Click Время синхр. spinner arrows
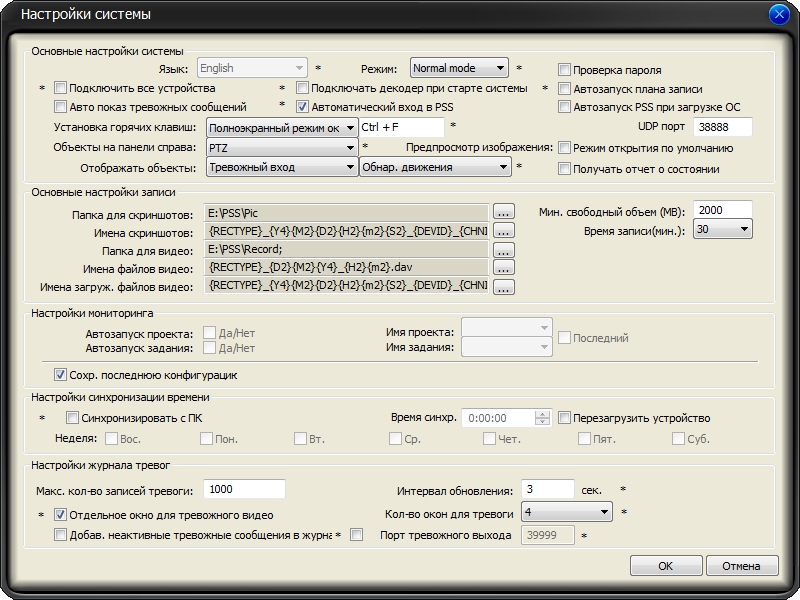This screenshot has height=600, width=800. [543, 418]
